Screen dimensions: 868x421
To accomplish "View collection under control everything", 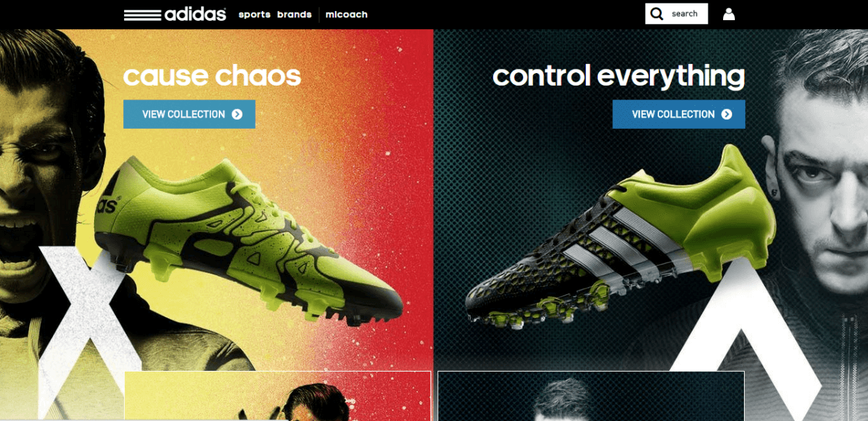I will pyautogui.click(x=679, y=114).
